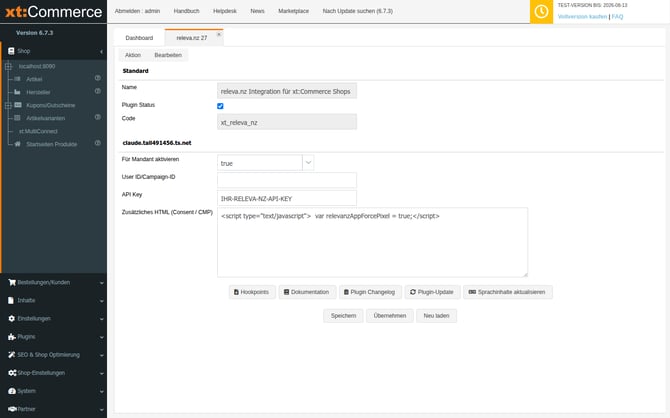
Task: Click the Startseiten Produkte home icon
Action: pyautogui.click(x=17, y=144)
